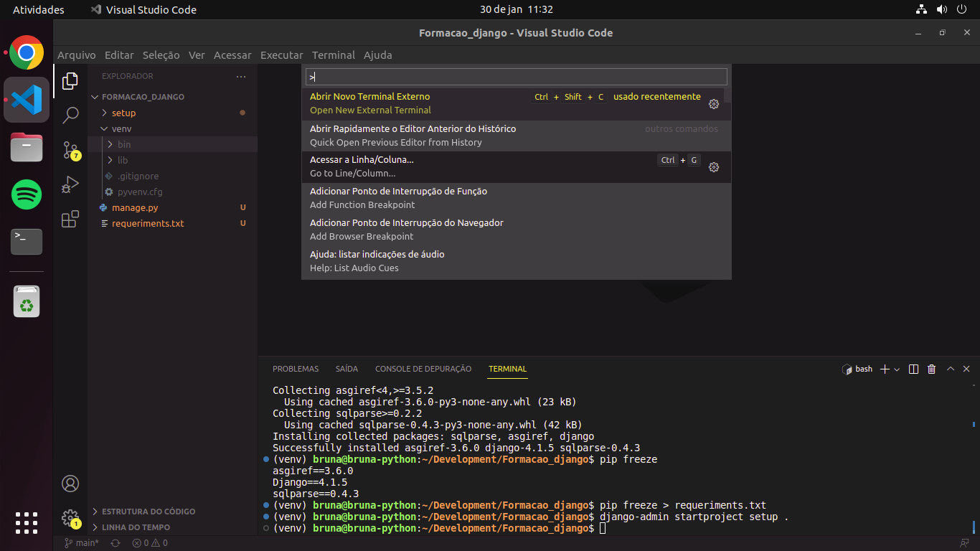Viewport: 980px width, 551px height.
Task: Open Source Control view with 7 badge
Action: click(x=70, y=150)
